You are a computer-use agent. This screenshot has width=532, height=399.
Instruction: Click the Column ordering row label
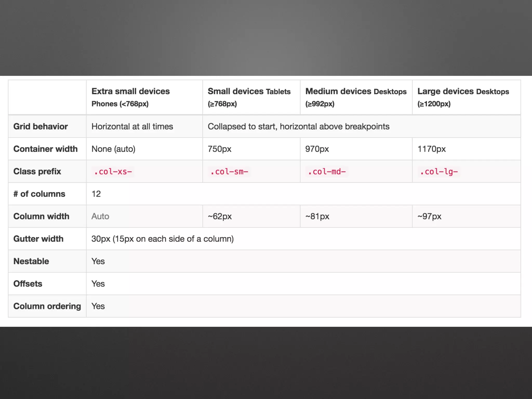coord(47,306)
